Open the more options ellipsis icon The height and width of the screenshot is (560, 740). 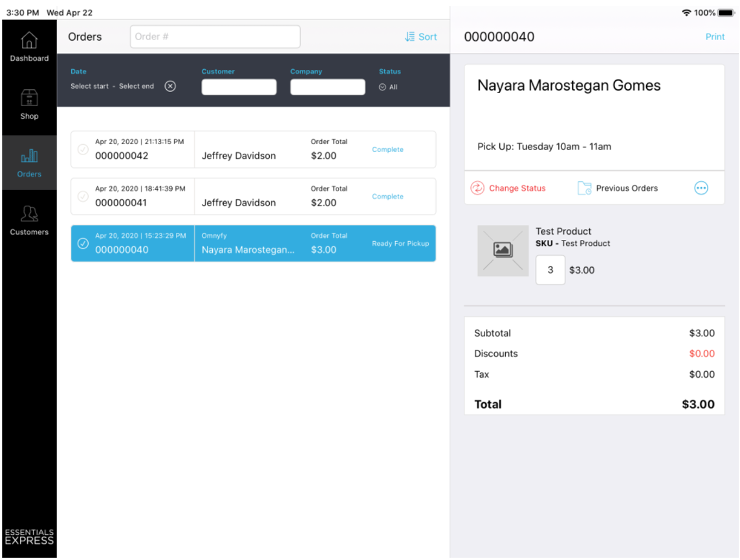[701, 188]
